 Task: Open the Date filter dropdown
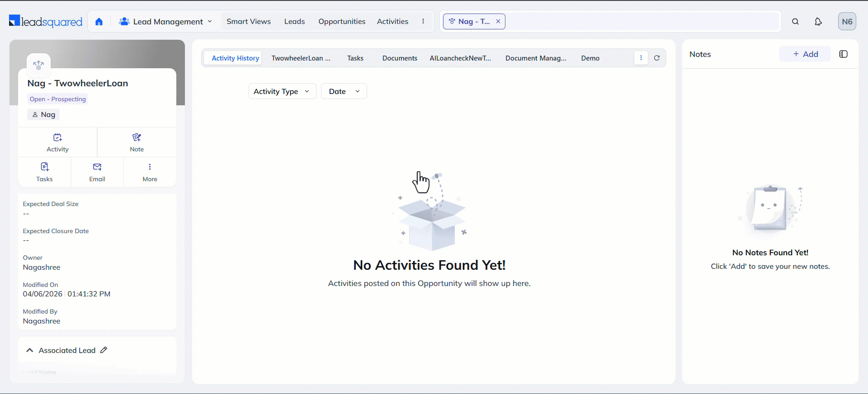tap(344, 91)
